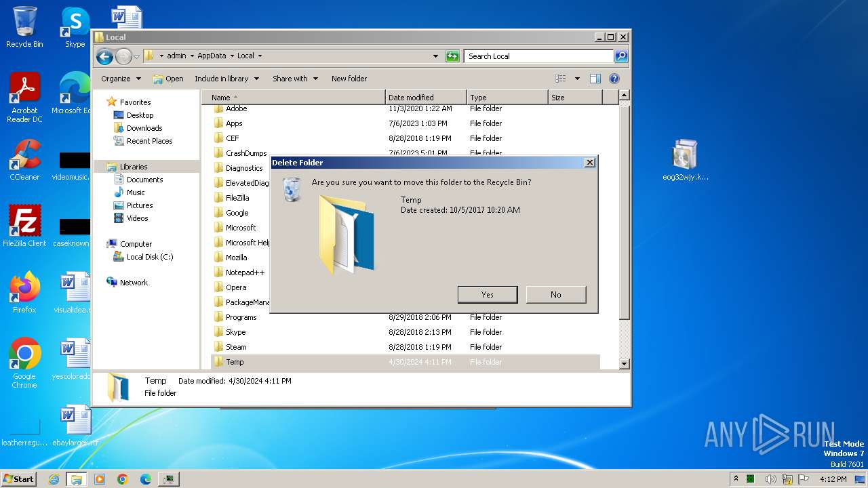Click AppData in the address breadcrumb

tap(212, 56)
